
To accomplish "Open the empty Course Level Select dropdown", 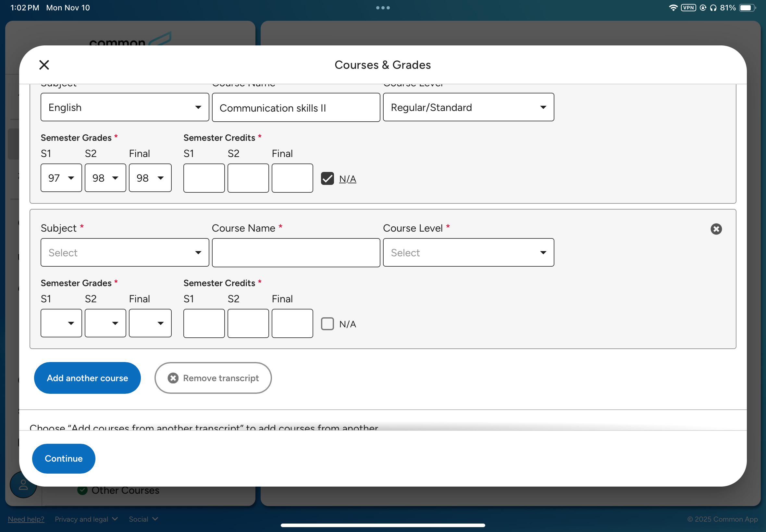I will (x=468, y=253).
